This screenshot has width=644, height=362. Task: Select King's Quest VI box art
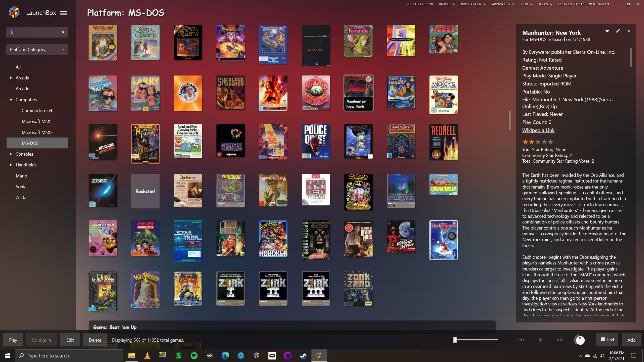188,42
